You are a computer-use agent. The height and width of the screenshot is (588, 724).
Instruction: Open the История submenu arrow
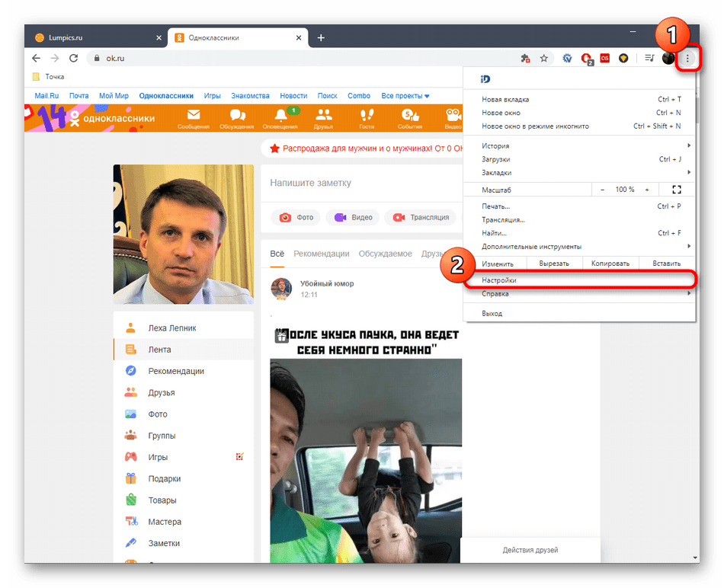point(690,145)
